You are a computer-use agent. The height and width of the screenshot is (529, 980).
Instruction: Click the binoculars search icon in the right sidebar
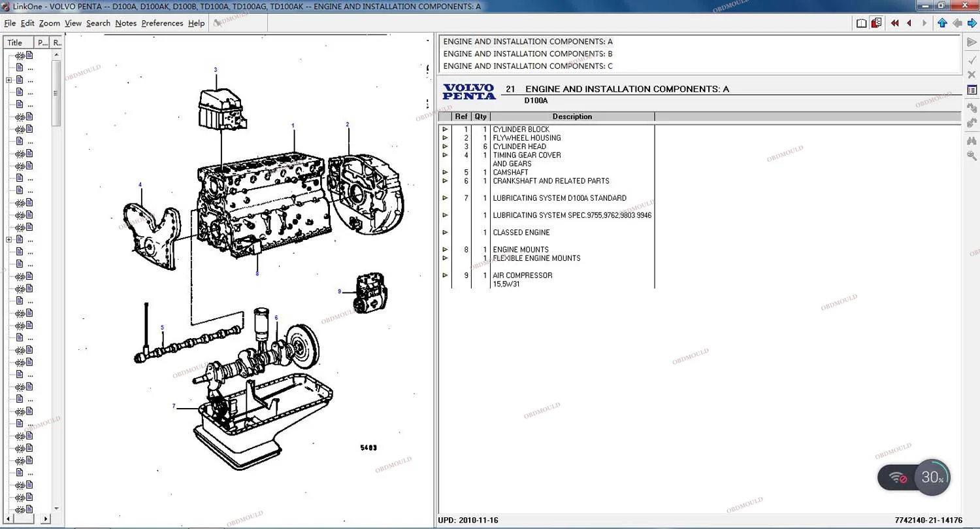[x=972, y=140]
